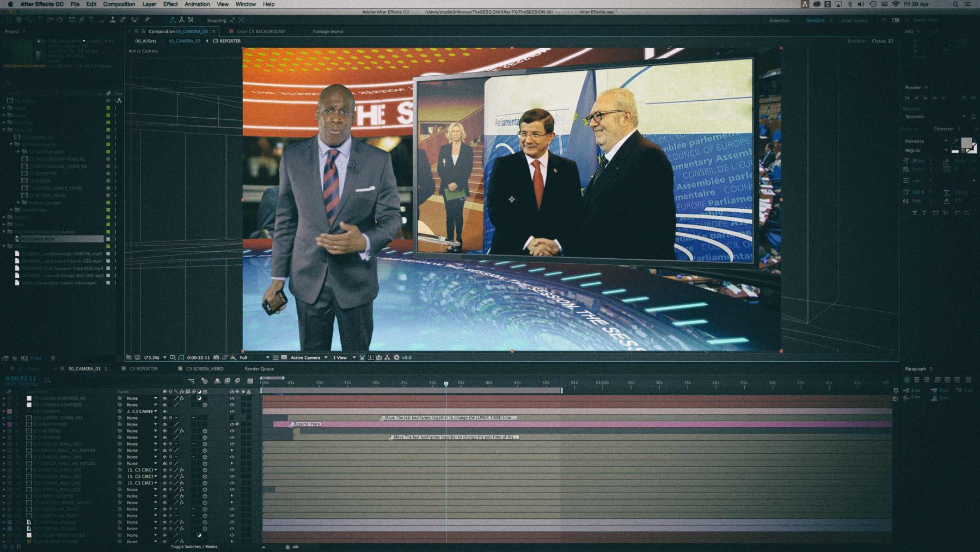Select the Hand tool in the toolbar

pyautogui.click(x=19, y=20)
